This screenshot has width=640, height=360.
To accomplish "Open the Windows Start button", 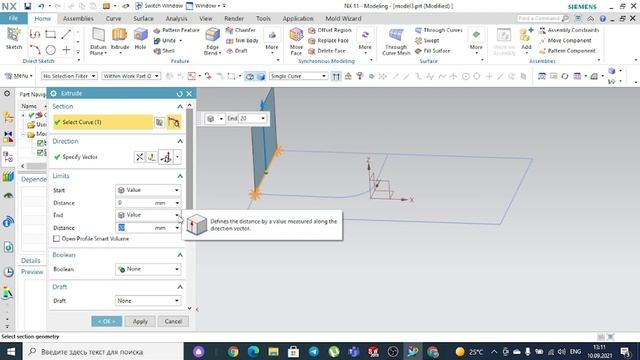I will click(10, 351).
